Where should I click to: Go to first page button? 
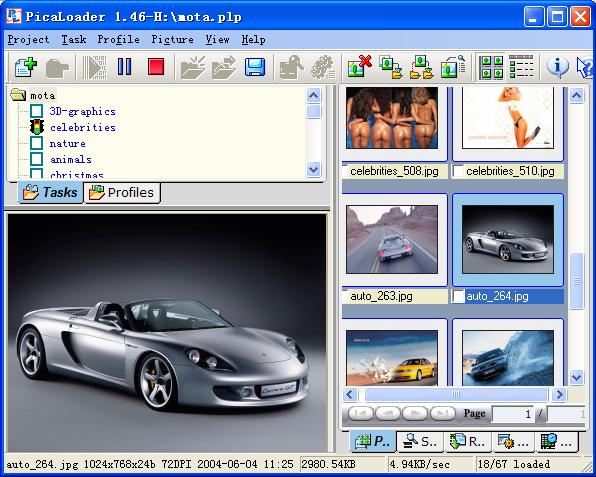pos(360,414)
